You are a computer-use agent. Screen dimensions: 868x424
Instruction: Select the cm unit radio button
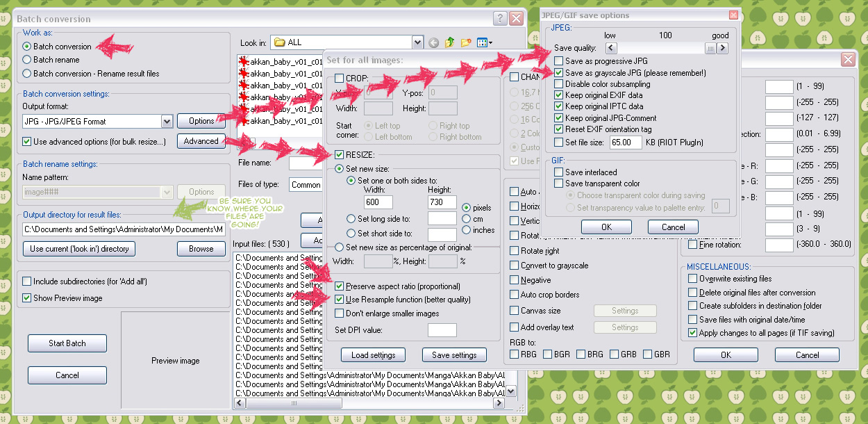[x=466, y=219]
